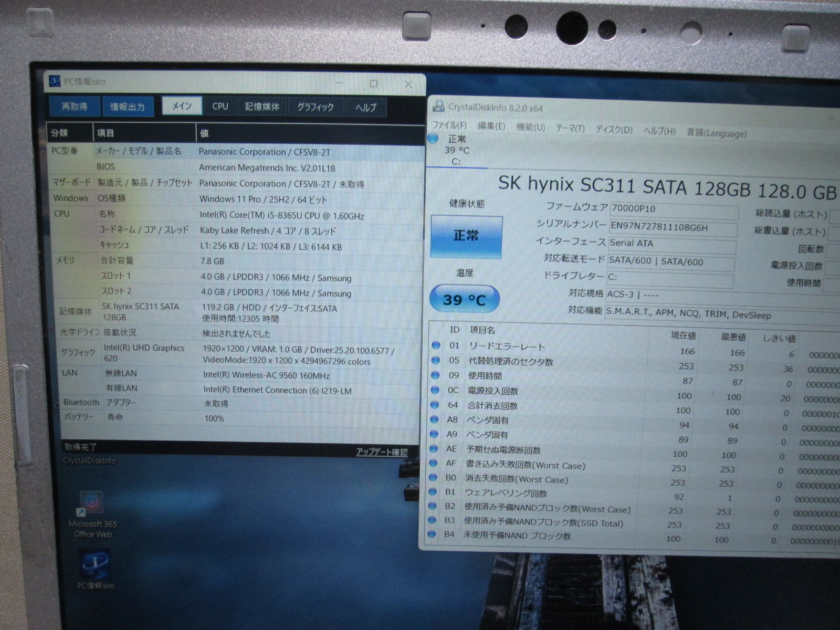Click the status dot for attribute B3
The width and height of the screenshot is (840, 630).
tap(433, 520)
